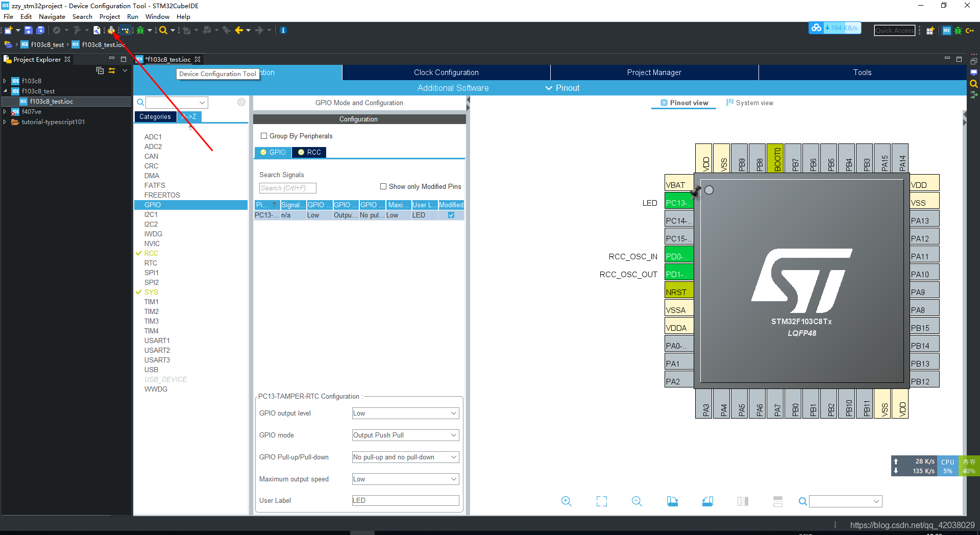Open the Pinout dropdown menu
The height and width of the screenshot is (535, 980).
[x=562, y=88]
